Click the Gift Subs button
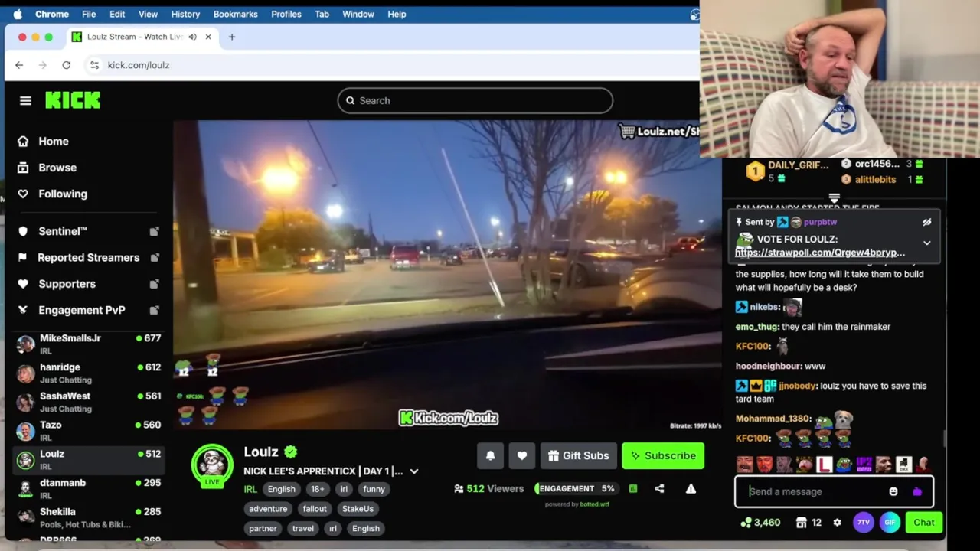The width and height of the screenshot is (980, 551). tap(578, 455)
